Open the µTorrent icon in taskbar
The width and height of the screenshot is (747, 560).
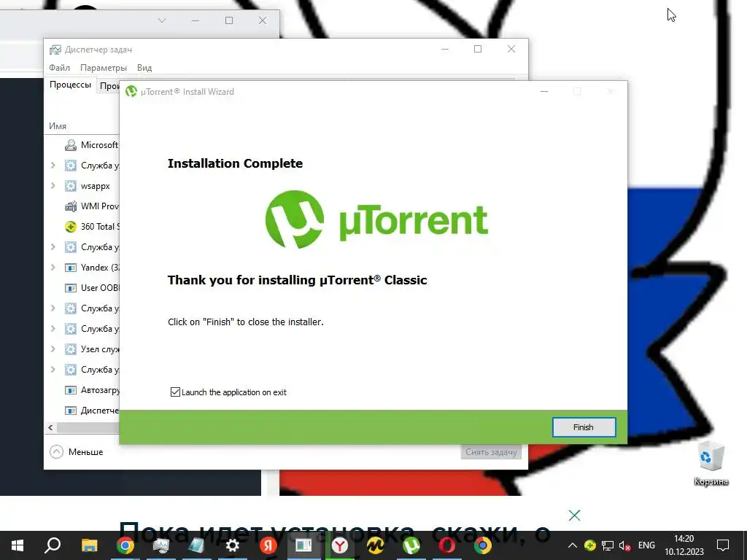coord(411,545)
